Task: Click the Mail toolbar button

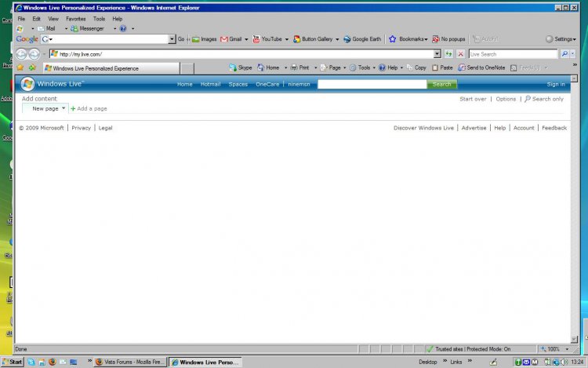Action: tap(46, 28)
